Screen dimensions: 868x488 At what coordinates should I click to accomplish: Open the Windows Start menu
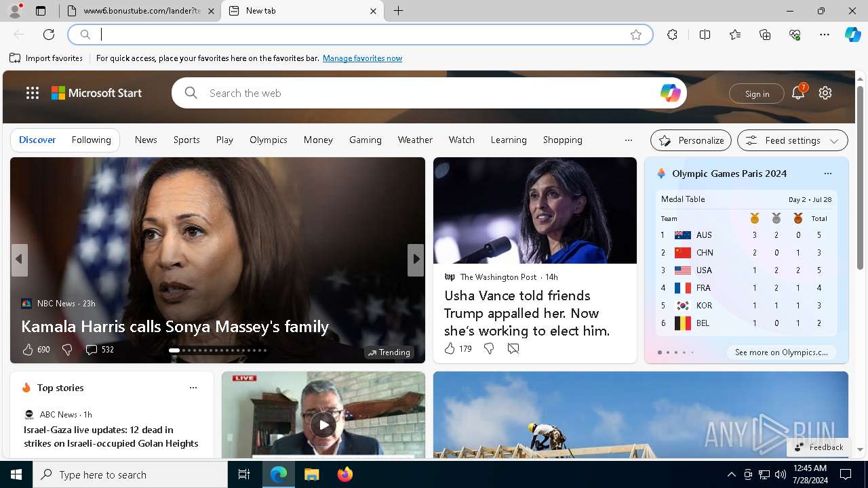pyautogui.click(x=16, y=474)
